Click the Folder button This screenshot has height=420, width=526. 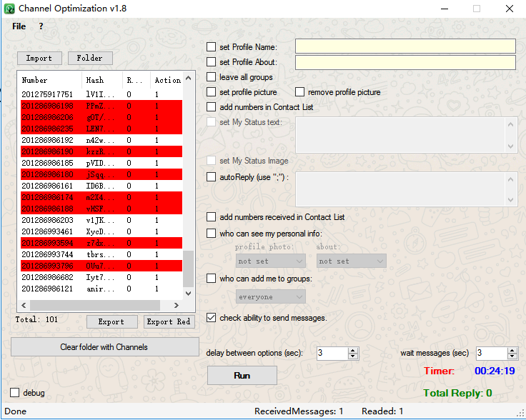(90, 59)
